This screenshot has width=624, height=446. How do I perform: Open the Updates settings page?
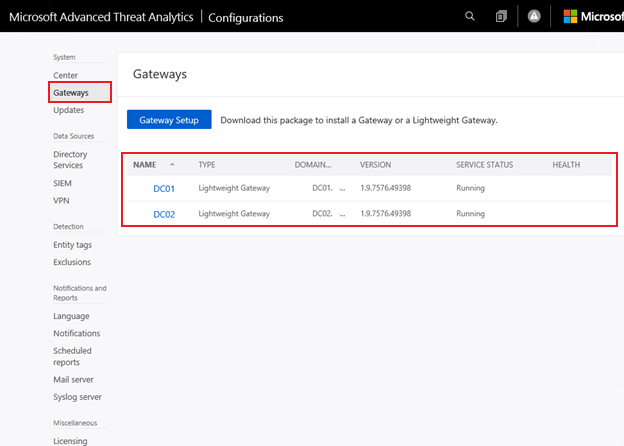tap(68, 110)
